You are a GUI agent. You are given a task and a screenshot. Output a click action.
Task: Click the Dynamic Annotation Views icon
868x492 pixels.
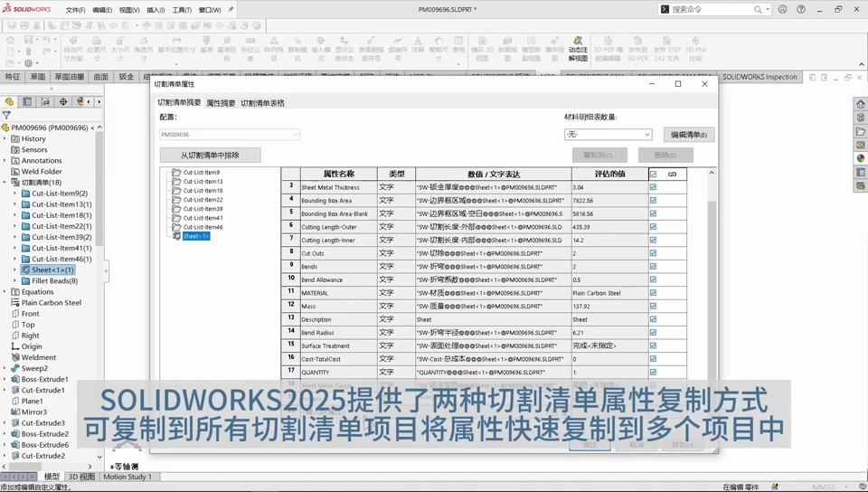pyautogui.click(x=578, y=49)
